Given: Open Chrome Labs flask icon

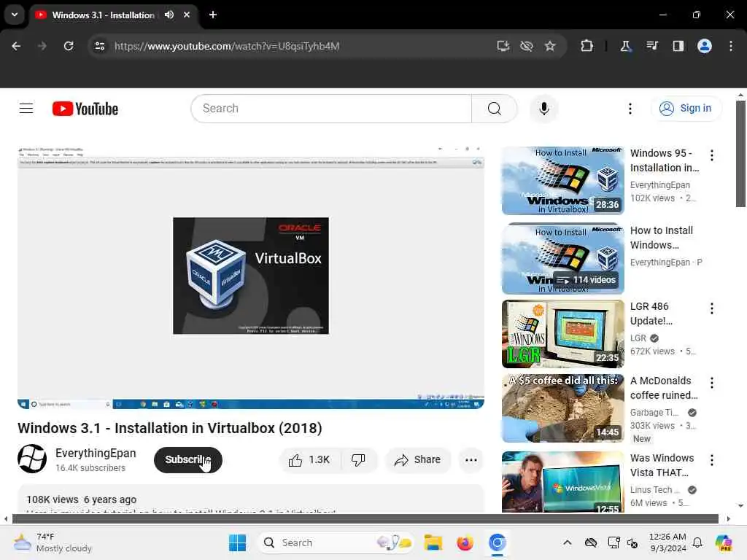Looking at the screenshot, I should click(x=625, y=46).
